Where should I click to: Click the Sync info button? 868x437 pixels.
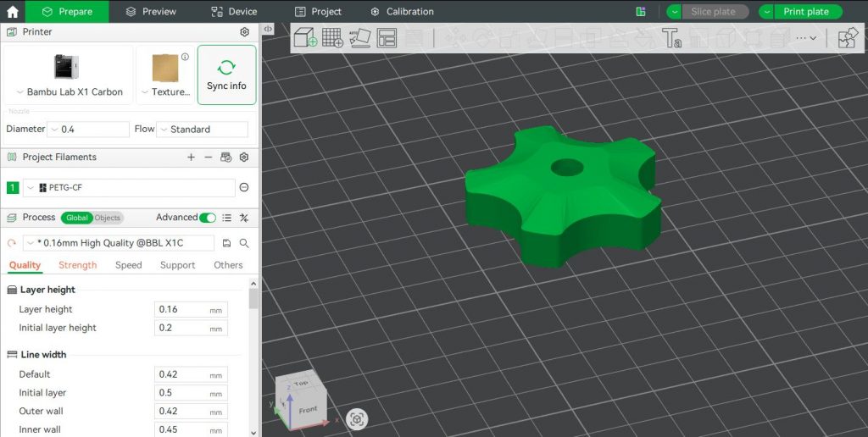[x=226, y=75]
